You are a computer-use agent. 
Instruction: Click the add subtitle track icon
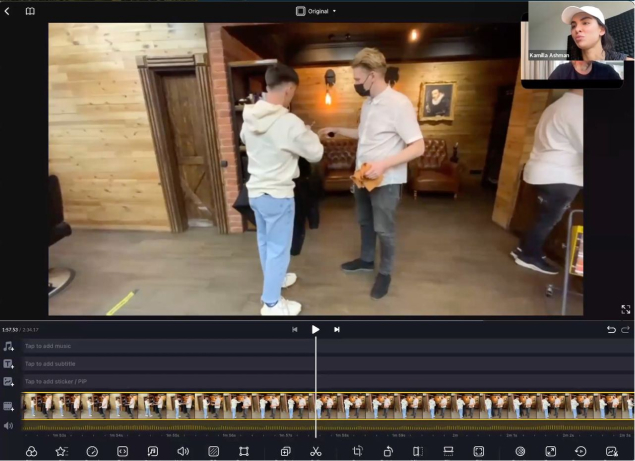click(9, 364)
